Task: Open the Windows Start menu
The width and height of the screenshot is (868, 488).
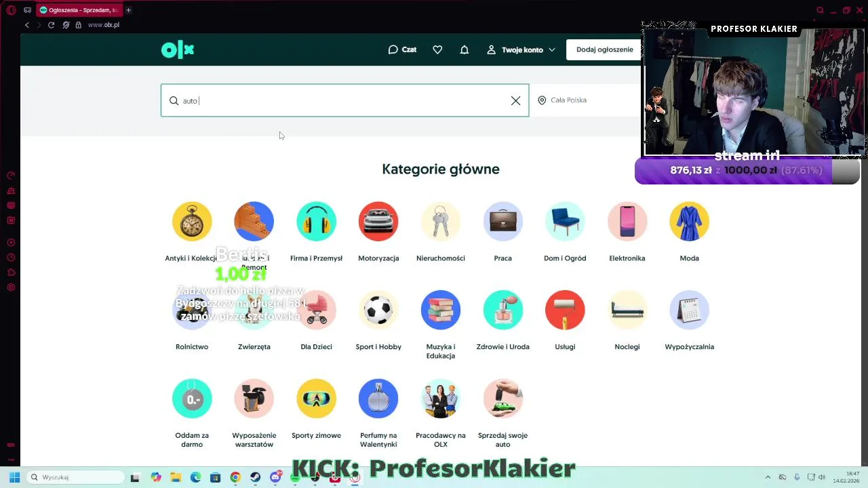Action: (14, 477)
